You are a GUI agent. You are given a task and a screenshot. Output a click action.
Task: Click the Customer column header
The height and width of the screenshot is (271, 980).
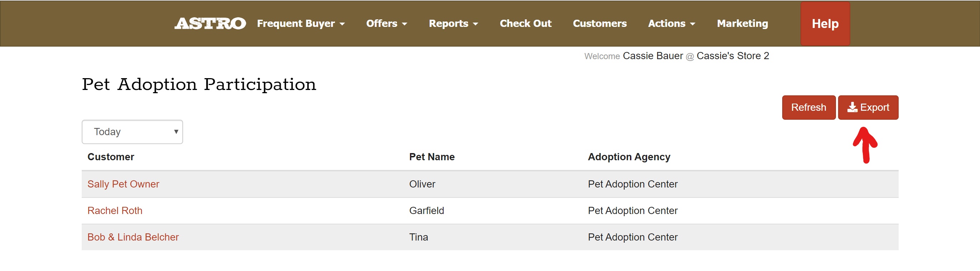click(111, 157)
